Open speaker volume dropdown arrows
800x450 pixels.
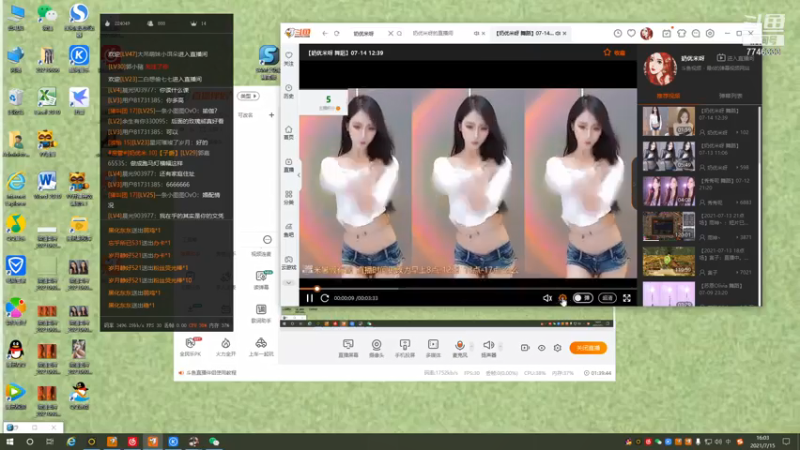tap(500, 346)
